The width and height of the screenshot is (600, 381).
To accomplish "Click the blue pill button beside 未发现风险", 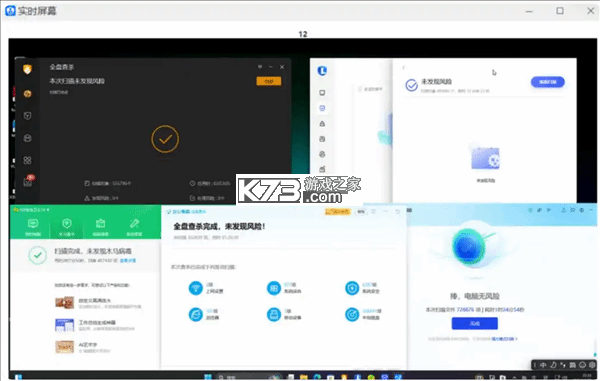I will (x=548, y=82).
